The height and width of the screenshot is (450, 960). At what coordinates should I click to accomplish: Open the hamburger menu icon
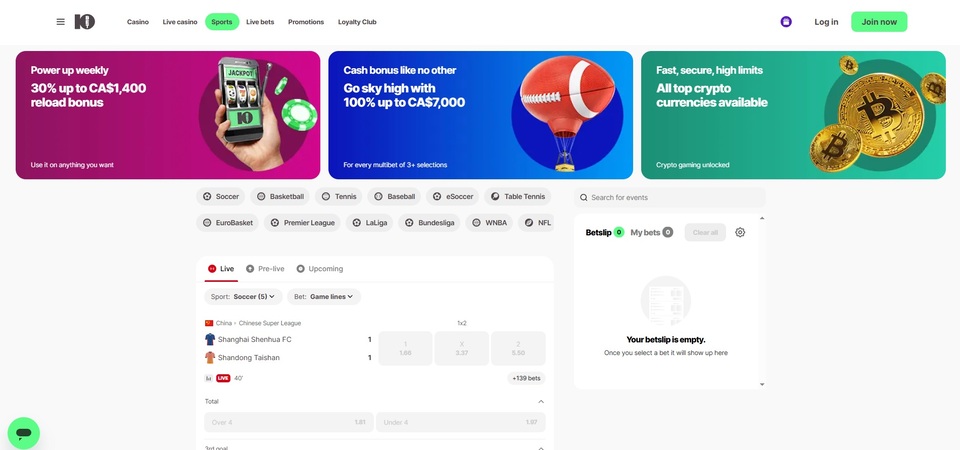click(61, 21)
